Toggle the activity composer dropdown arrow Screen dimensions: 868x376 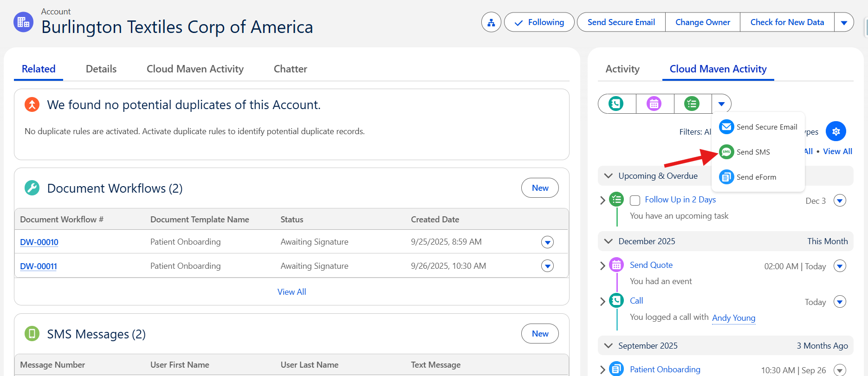[x=721, y=104]
